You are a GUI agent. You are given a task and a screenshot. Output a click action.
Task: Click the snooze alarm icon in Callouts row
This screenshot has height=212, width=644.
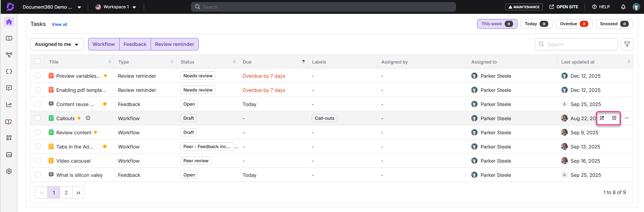tap(614, 118)
